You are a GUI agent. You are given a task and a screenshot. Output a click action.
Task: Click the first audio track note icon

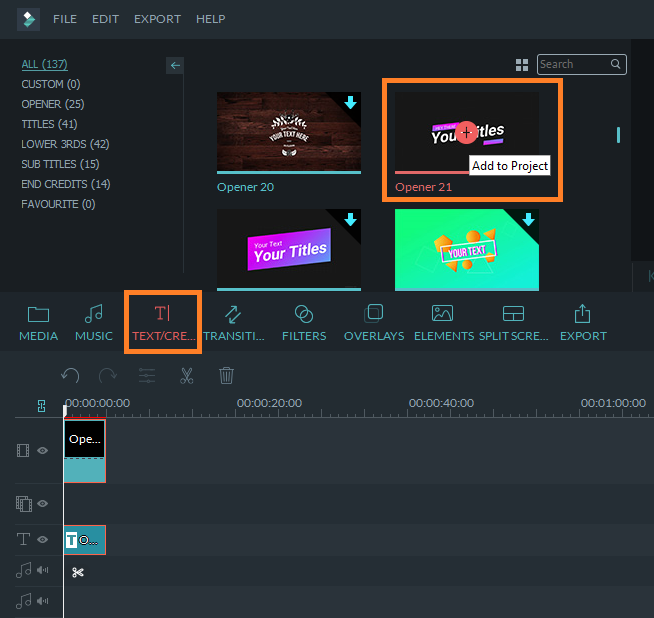[23, 570]
